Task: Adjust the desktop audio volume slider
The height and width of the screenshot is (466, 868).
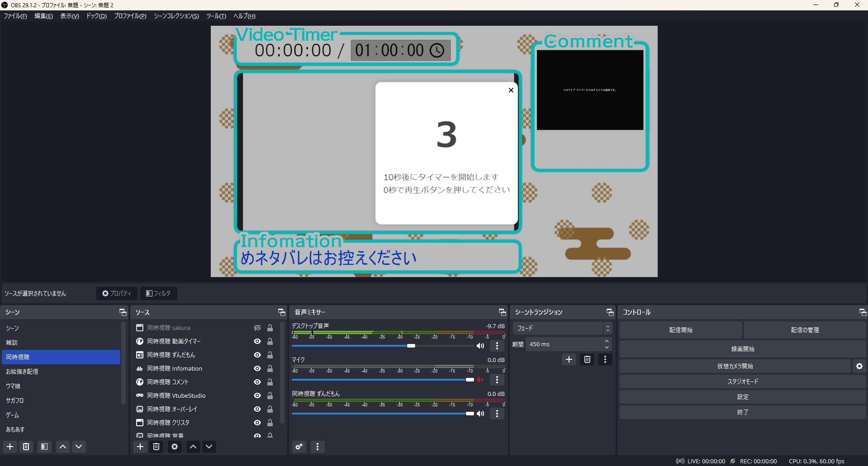Action: pyautogui.click(x=383, y=346)
